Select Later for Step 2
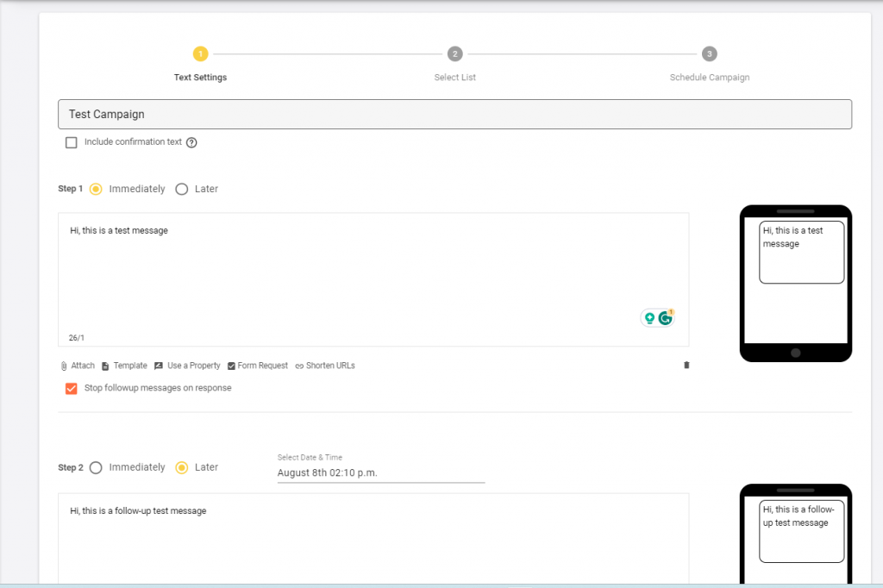 coord(181,467)
